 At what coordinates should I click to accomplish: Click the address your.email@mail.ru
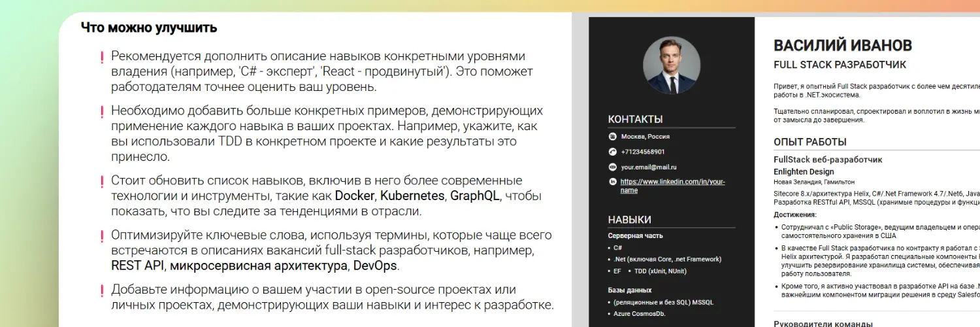[x=649, y=167]
